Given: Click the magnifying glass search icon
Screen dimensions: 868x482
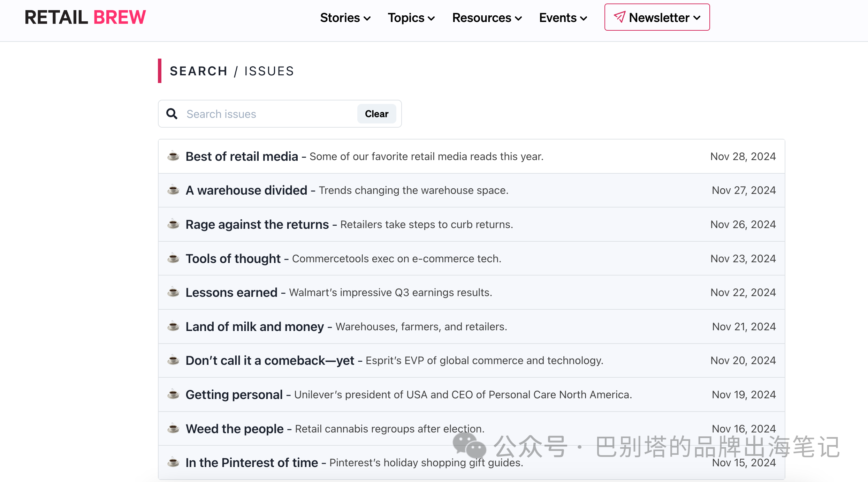Looking at the screenshot, I should coord(172,114).
